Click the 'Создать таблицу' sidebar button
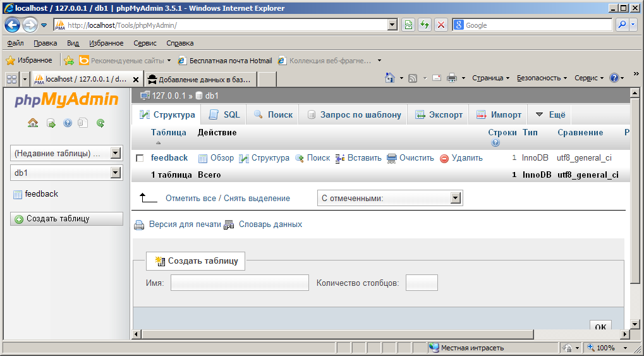 [x=66, y=219]
